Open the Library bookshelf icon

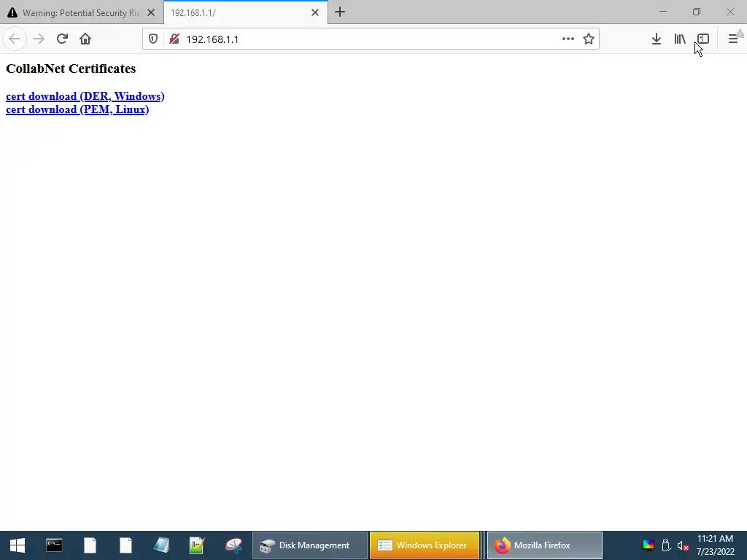[x=680, y=39]
